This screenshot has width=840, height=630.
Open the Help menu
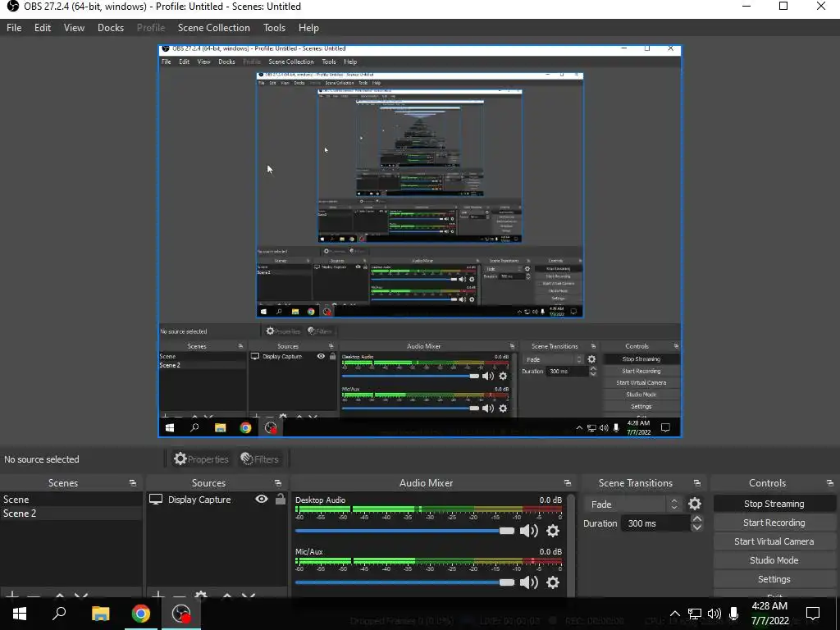(x=308, y=28)
